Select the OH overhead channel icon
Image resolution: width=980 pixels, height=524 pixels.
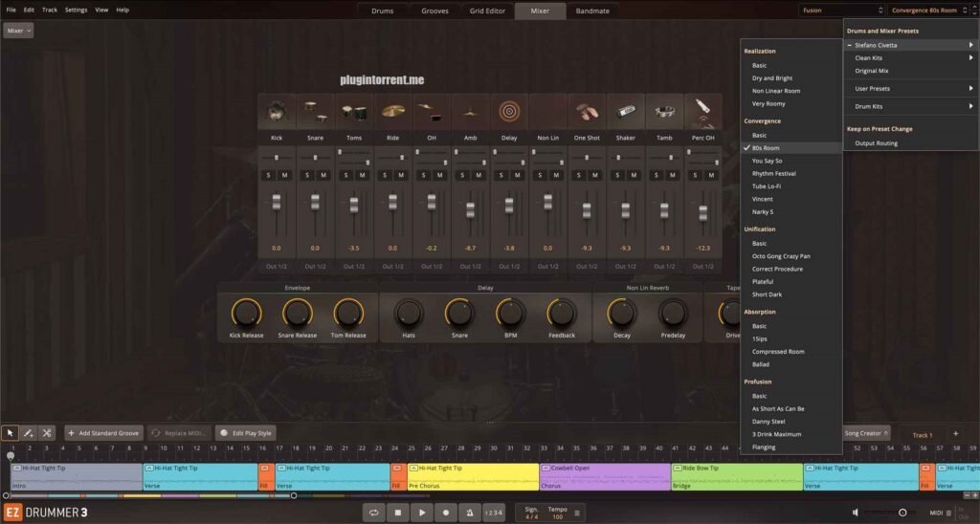432,112
